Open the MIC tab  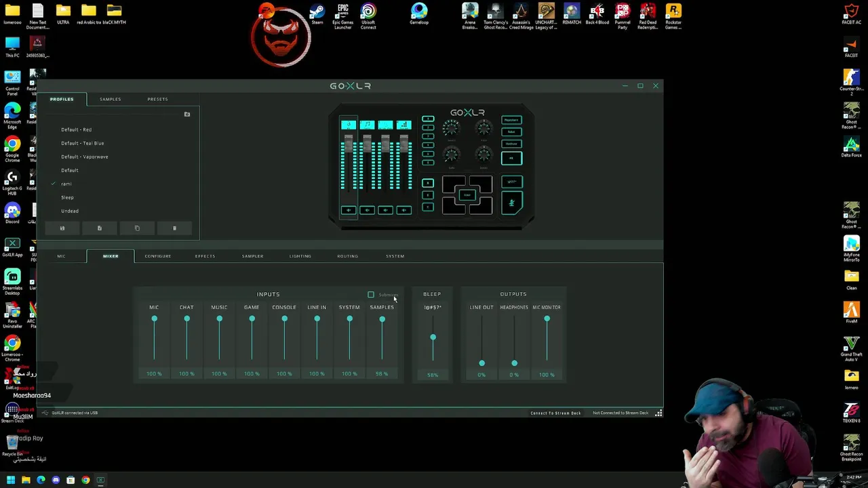[61, 256]
